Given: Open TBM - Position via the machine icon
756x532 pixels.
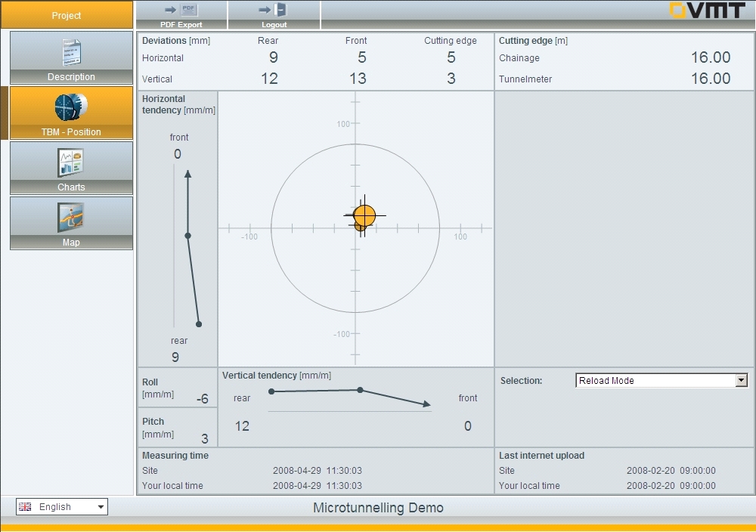Looking at the screenshot, I should pyautogui.click(x=71, y=107).
